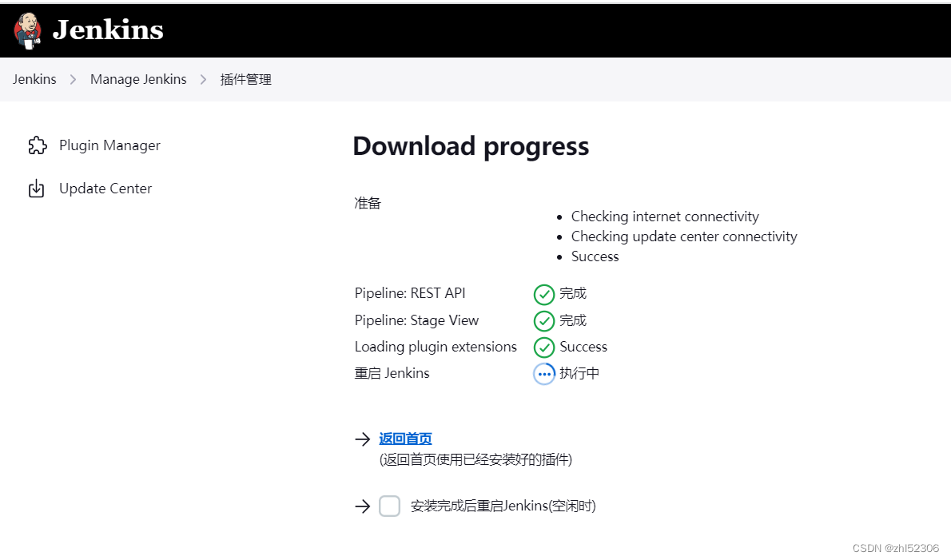
Task: Expand the chevron after Jenkins breadcrumb
Action: click(x=73, y=79)
